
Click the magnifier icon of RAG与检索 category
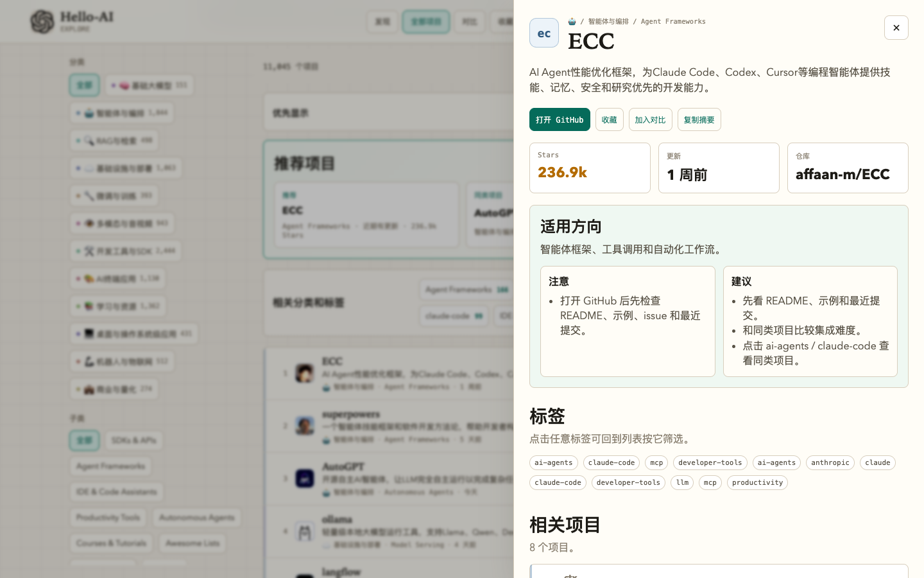(x=89, y=141)
